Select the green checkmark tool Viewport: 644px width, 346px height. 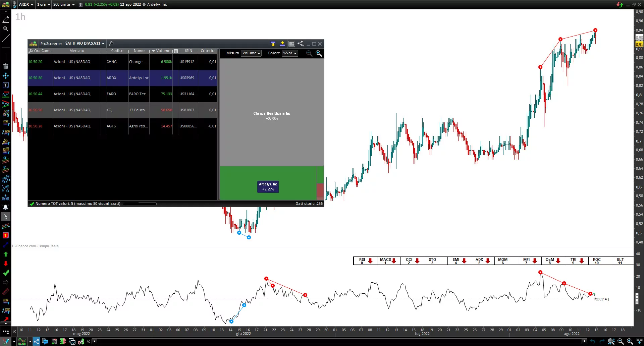(6, 273)
